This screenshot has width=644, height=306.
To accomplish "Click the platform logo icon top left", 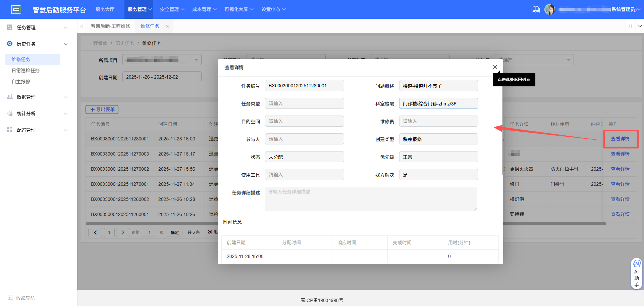I will pos(16,9).
